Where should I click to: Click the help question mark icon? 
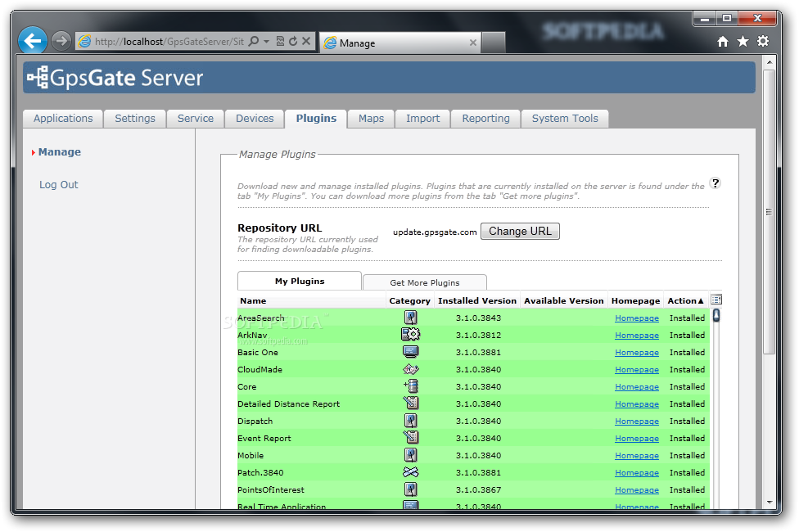[x=715, y=183]
